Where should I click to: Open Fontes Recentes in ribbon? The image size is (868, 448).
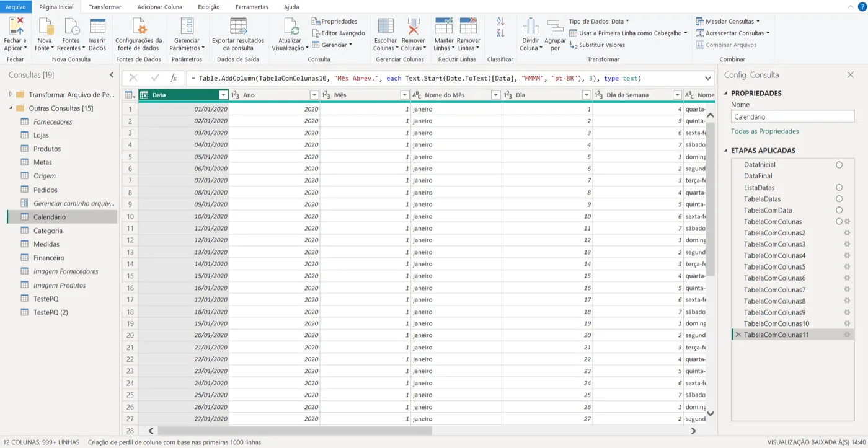click(x=71, y=35)
